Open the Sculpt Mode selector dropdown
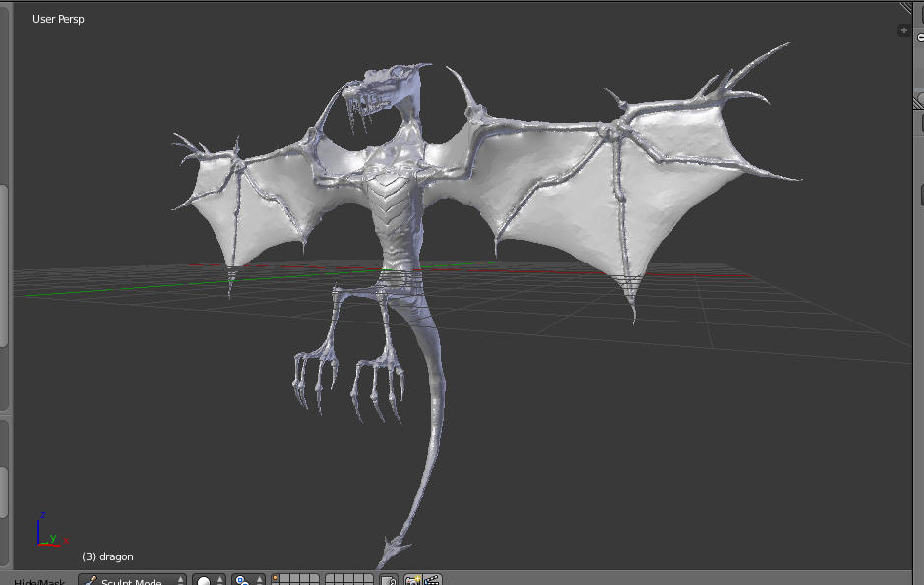Image resolution: width=924 pixels, height=585 pixels. 133,581
